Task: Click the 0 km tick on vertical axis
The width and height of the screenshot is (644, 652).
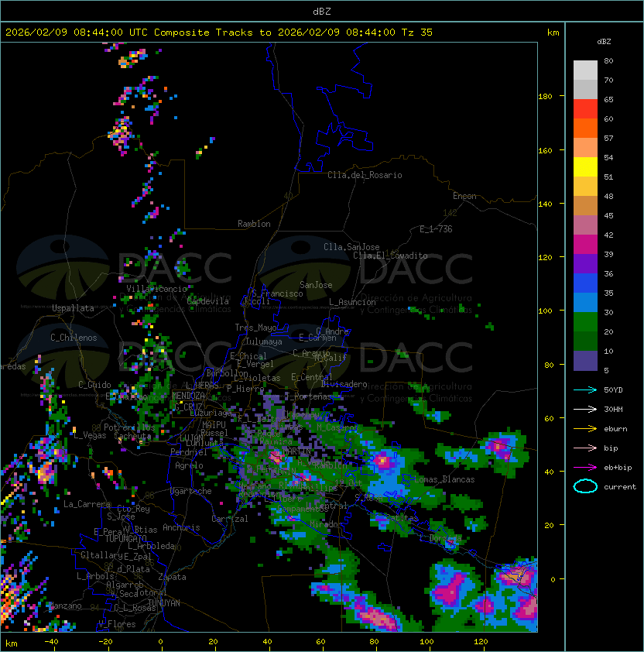Action: 553,580
